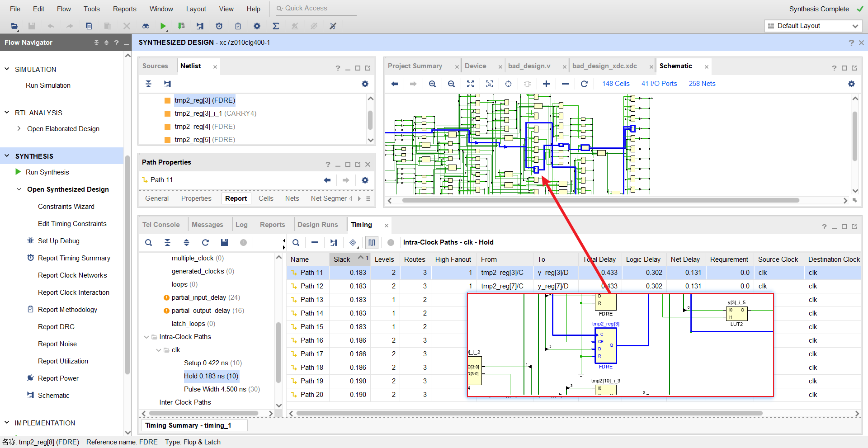
Task: Toggle the column view button in timing toolbar
Action: [x=372, y=243]
